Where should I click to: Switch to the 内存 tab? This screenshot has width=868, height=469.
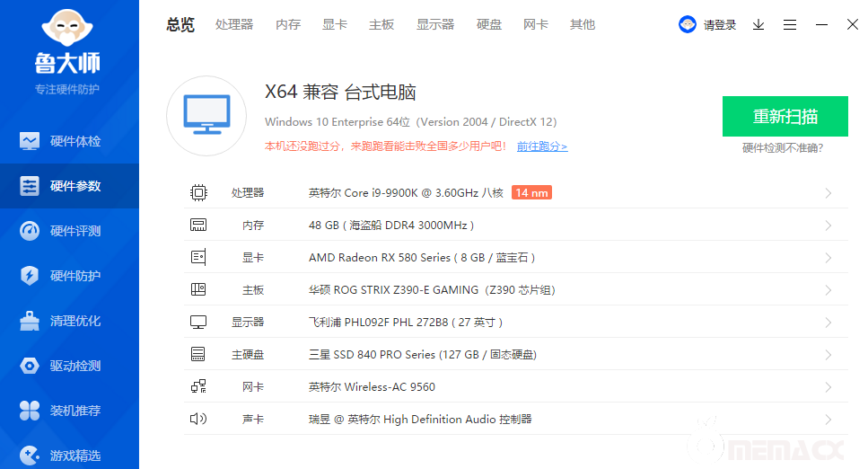[288, 25]
